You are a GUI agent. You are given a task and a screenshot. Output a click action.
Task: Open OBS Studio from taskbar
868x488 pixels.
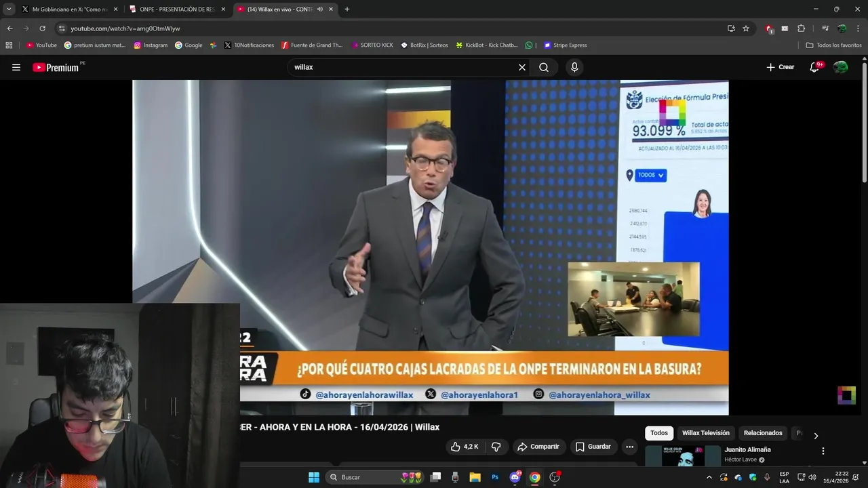(555, 477)
